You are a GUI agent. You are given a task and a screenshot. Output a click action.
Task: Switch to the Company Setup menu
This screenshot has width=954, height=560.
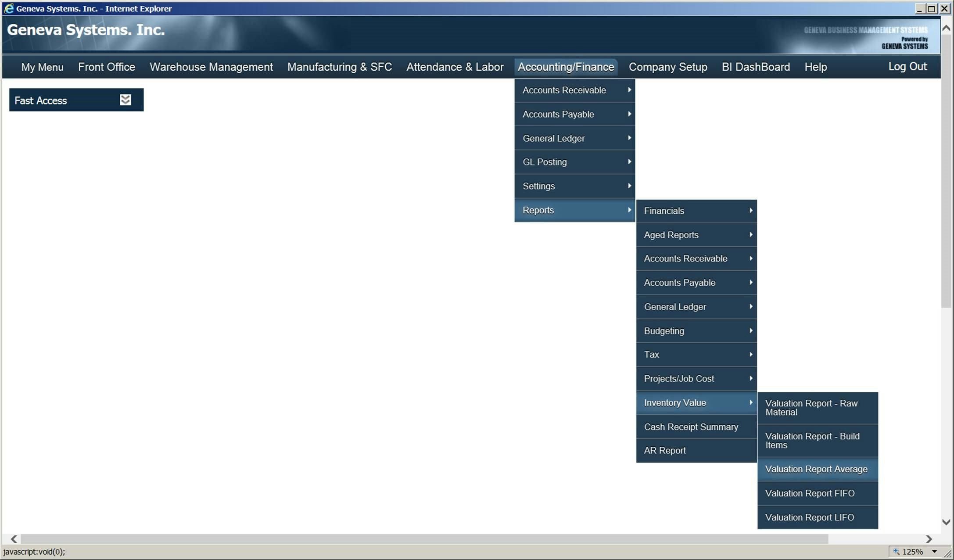coord(667,67)
